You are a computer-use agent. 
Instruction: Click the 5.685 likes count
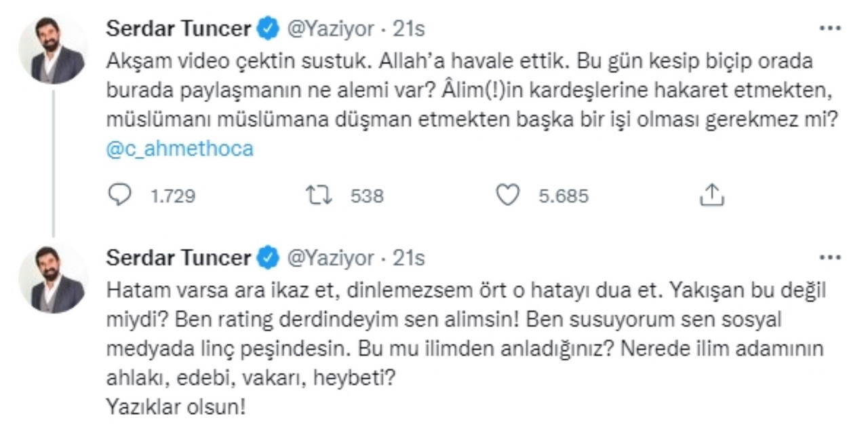564,197
